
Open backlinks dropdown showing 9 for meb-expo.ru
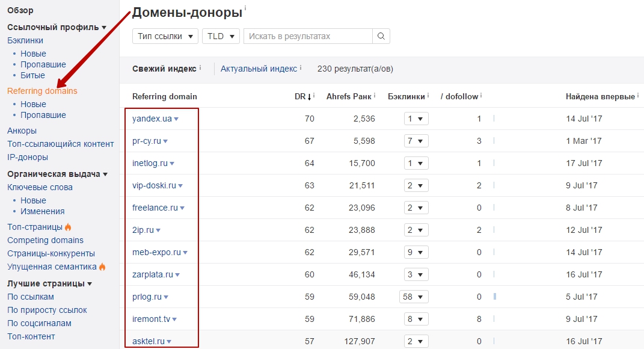pos(416,252)
